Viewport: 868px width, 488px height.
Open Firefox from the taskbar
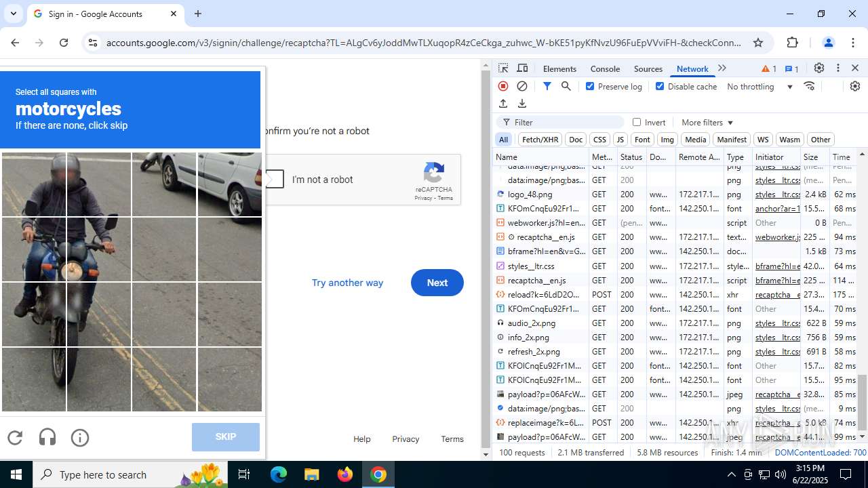pos(345,474)
